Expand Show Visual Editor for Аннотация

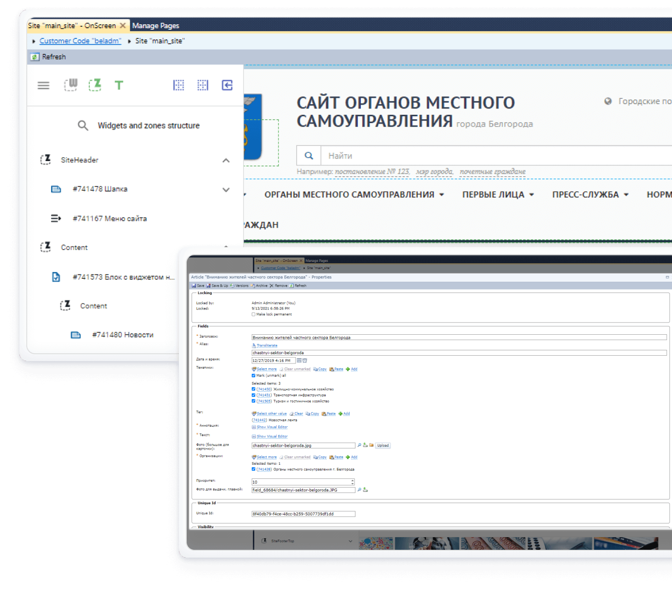point(270,427)
